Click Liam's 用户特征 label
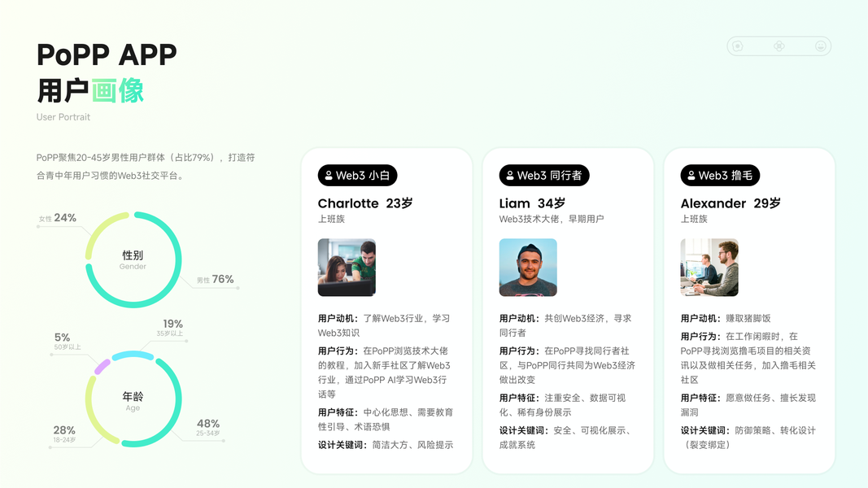 520,398
